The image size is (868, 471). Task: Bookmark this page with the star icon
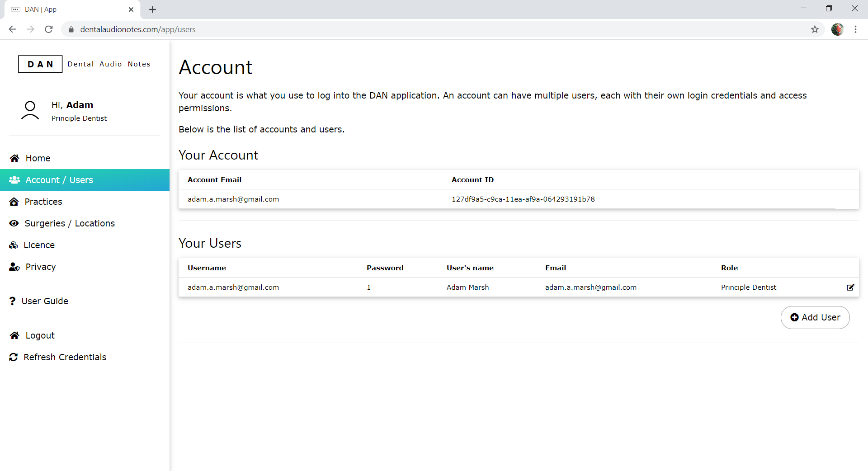[x=815, y=29]
